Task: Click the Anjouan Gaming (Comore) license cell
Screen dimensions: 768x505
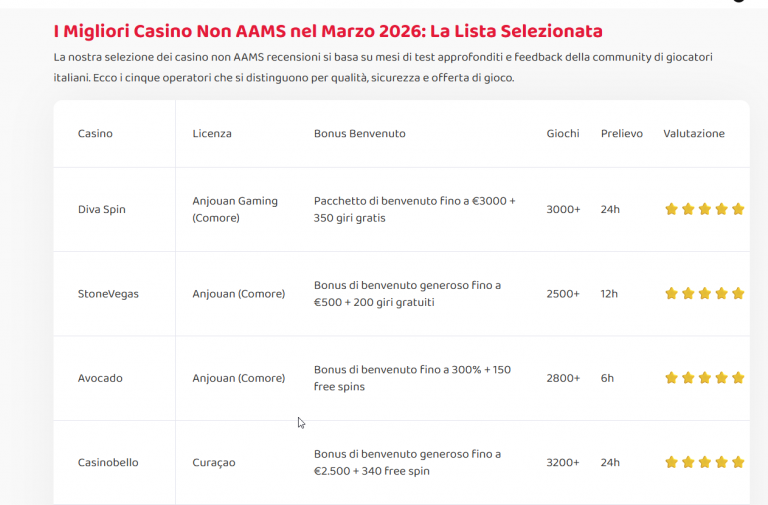Action: pyautogui.click(x=235, y=210)
